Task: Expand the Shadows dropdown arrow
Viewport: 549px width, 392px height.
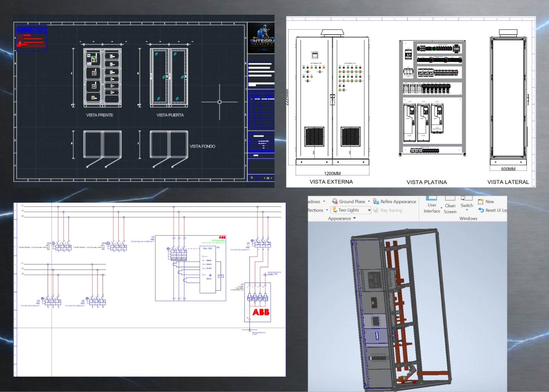Action: click(324, 202)
